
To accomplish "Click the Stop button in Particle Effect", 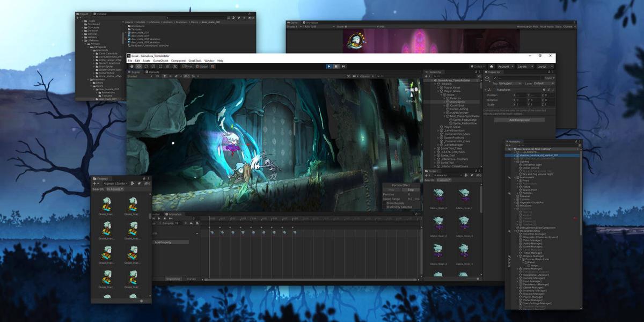I will tap(410, 190).
